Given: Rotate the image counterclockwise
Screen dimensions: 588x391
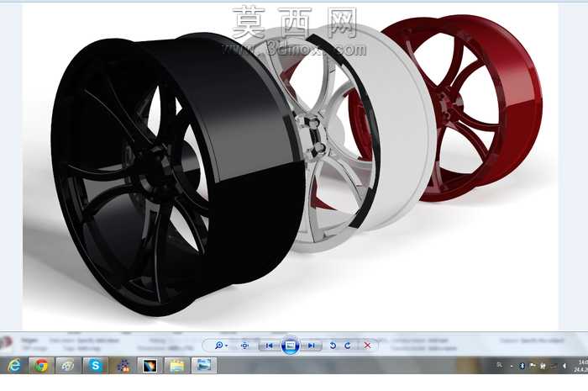Looking at the screenshot, I should pos(333,346).
